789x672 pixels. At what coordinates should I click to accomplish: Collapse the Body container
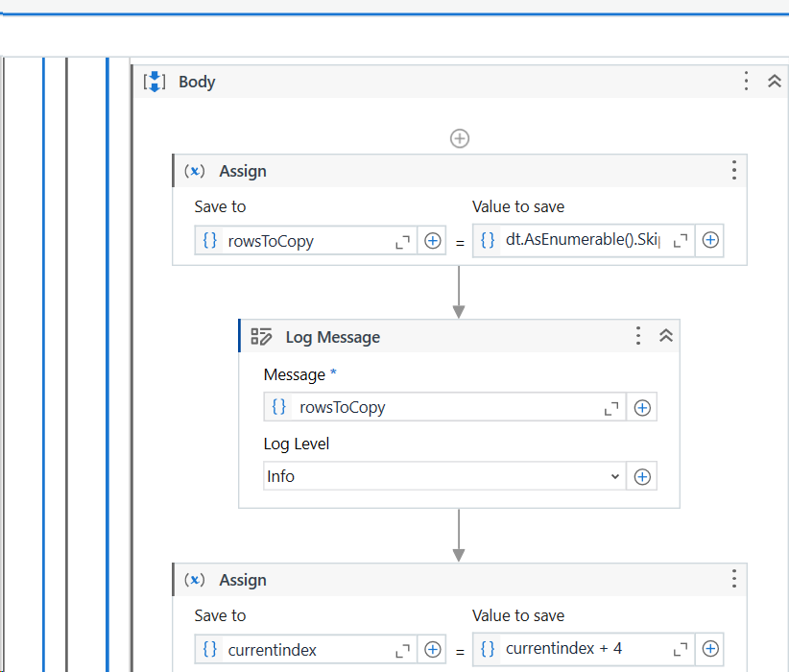point(774,81)
